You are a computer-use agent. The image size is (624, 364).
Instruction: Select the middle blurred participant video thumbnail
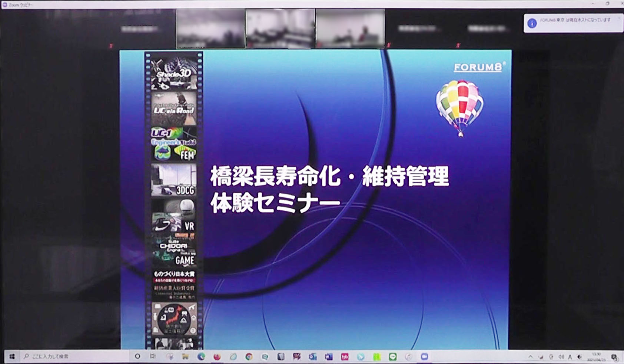[x=281, y=29]
